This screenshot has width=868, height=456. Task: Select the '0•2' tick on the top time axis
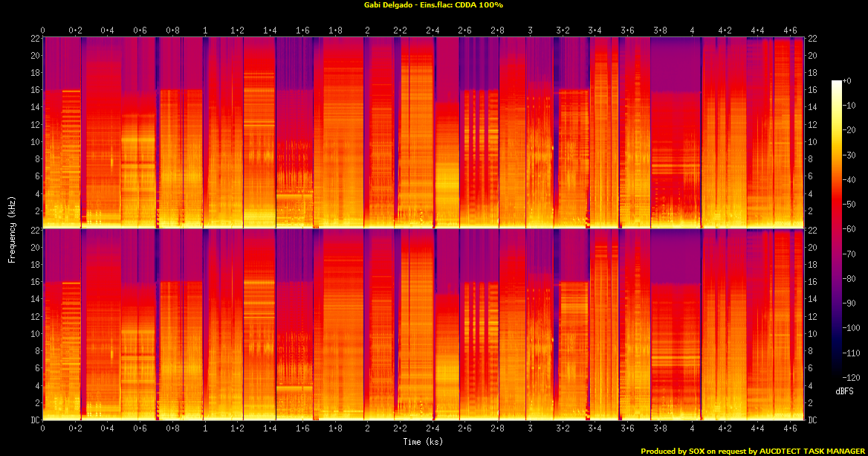pyautogui.click(x=75, y=30)
